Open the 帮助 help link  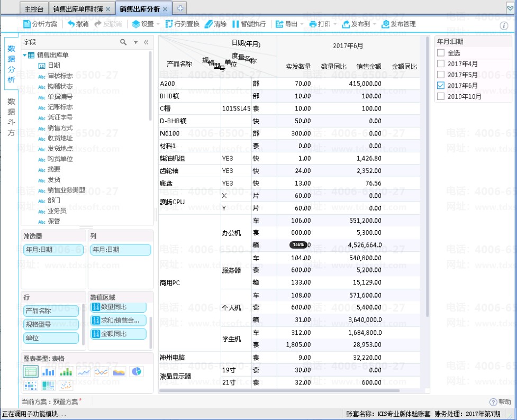click(501, 402)
